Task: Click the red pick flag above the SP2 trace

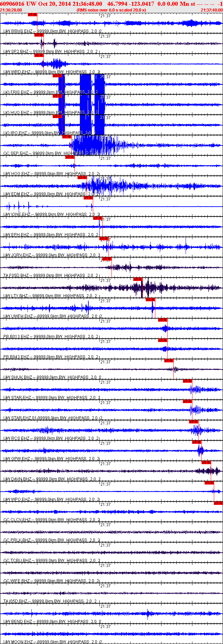Action: (39, 35)
